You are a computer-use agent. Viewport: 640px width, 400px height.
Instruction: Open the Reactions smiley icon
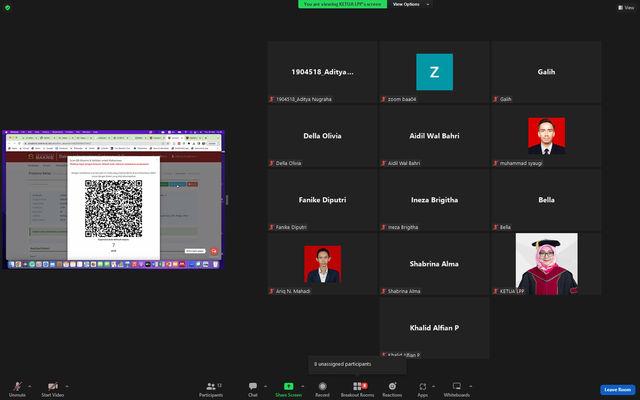point(392,386)
